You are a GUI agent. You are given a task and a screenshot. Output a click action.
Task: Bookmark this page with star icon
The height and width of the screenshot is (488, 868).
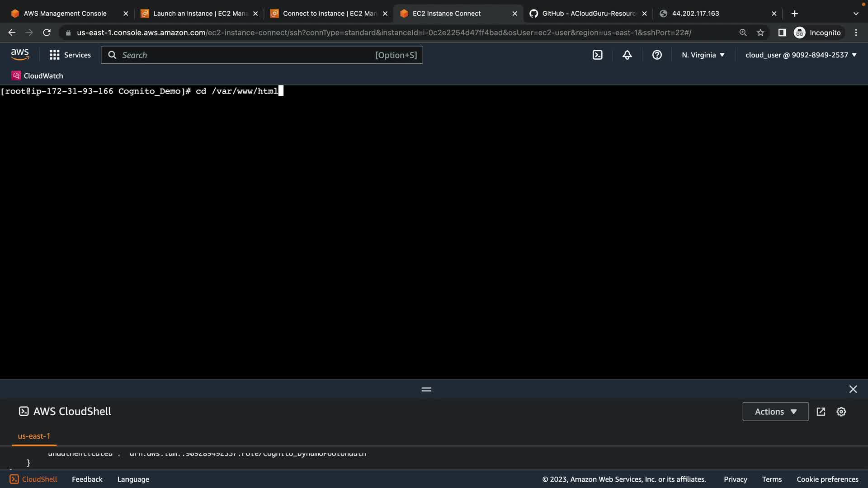(x=760, y=33)
